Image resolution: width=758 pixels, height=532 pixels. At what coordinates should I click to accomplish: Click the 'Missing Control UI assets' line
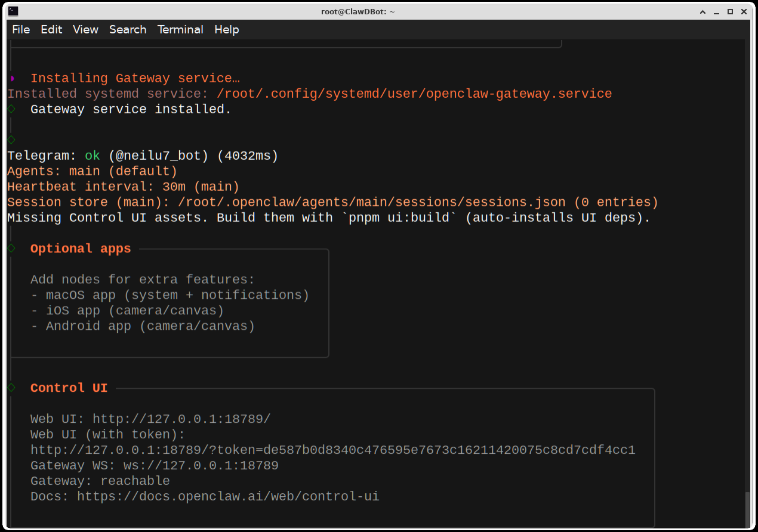pyautogui.click(x=329, y=218)
